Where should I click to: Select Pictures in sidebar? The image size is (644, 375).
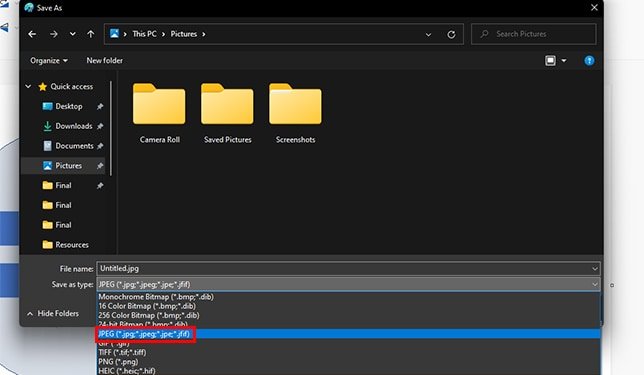68,166
